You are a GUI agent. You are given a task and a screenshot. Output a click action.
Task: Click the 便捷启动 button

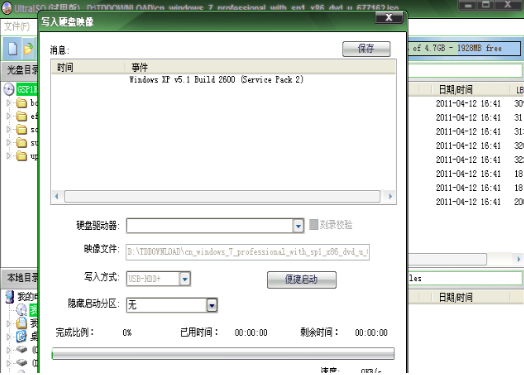[302, 279]
